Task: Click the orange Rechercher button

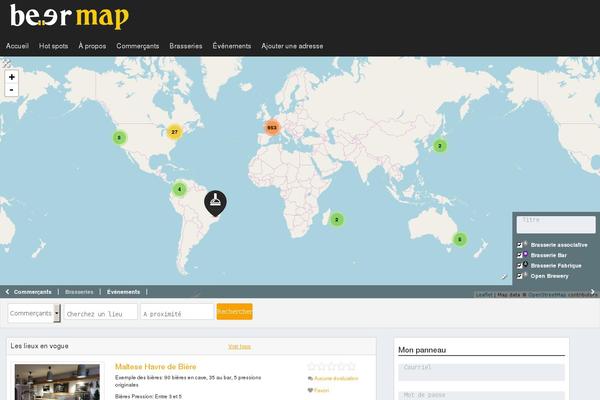Action: coord(235,312)
